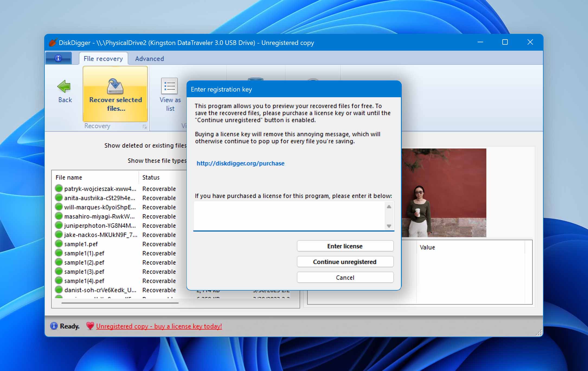
Task: Click Unregistered copy buy license link
Action: [x=159, y=326]
